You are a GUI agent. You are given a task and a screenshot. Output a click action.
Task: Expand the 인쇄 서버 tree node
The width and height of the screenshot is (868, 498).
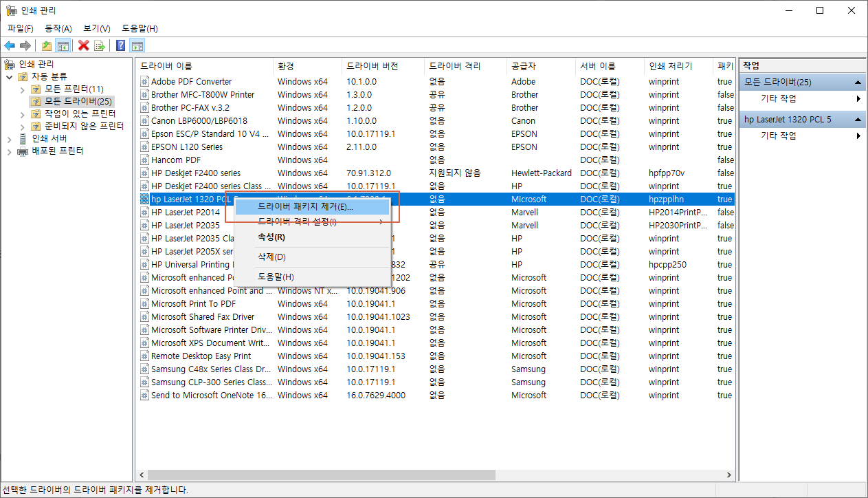[x=10, y=138]
